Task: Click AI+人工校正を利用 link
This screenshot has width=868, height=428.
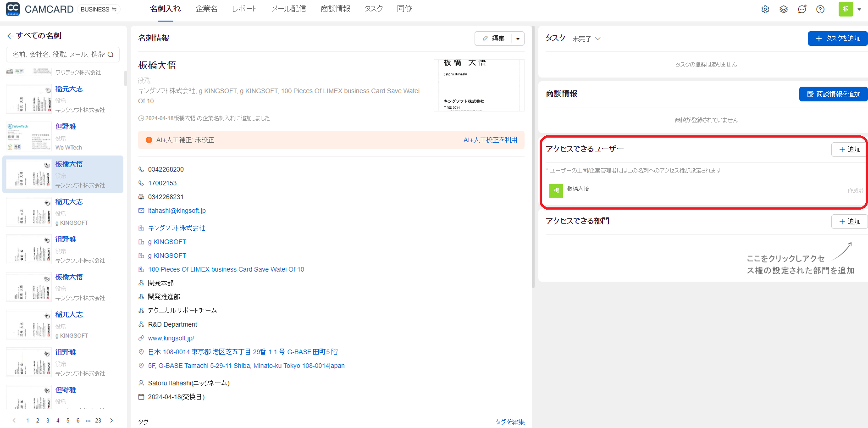Action: (490, 140)
